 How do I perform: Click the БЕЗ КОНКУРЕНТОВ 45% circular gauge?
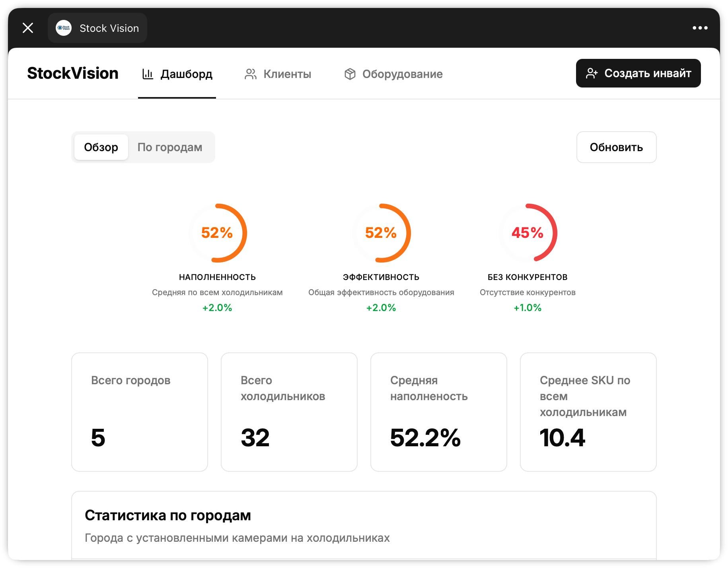point(528,233)
